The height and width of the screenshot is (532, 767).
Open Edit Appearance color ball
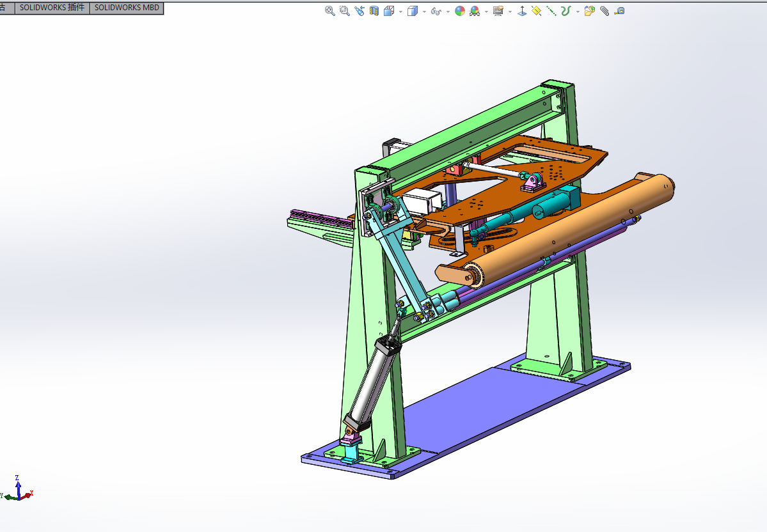pos(459,11)
